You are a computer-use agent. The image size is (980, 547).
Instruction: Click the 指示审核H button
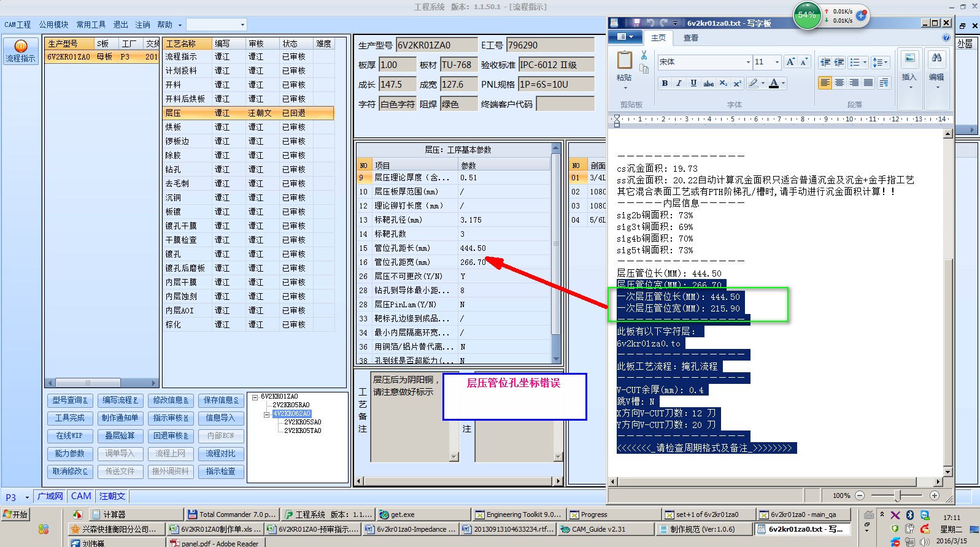[x=171, y=418]
